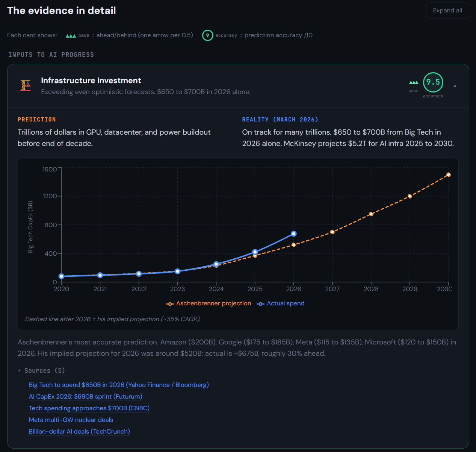Click the 2030 projection data point
476x452 pixels.
point(448,175)
